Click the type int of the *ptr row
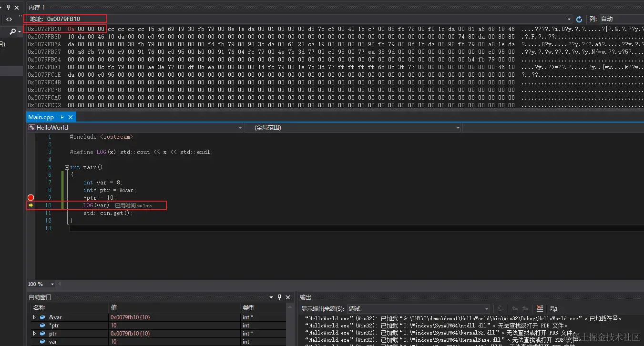 pyautogui.click(x=246, y=326)
